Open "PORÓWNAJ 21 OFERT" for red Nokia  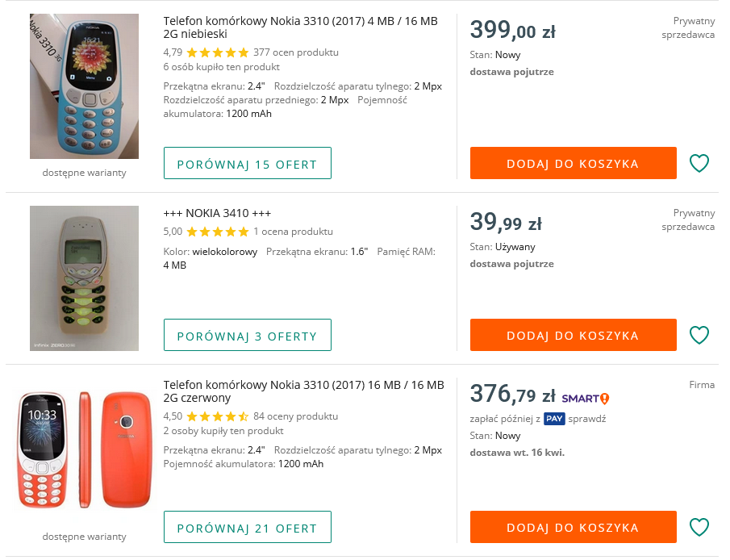pos(247,527)
